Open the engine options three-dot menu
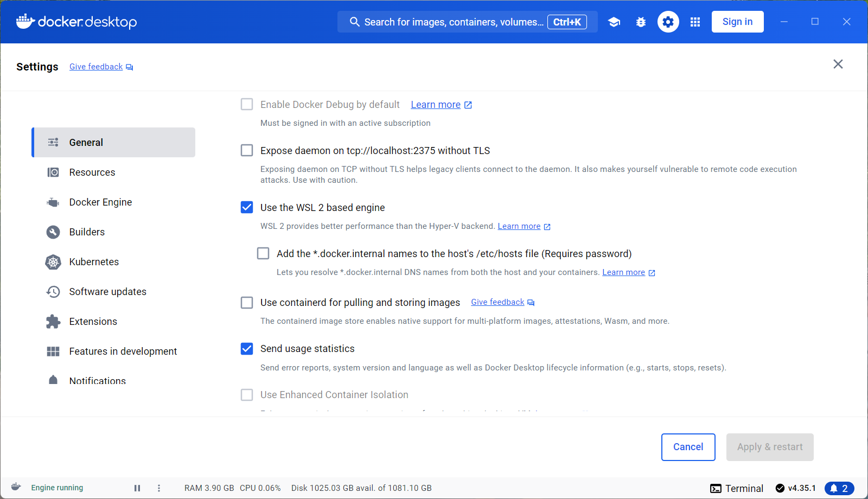868x499 pixels. pyautogui.click(x=159, y=488)
